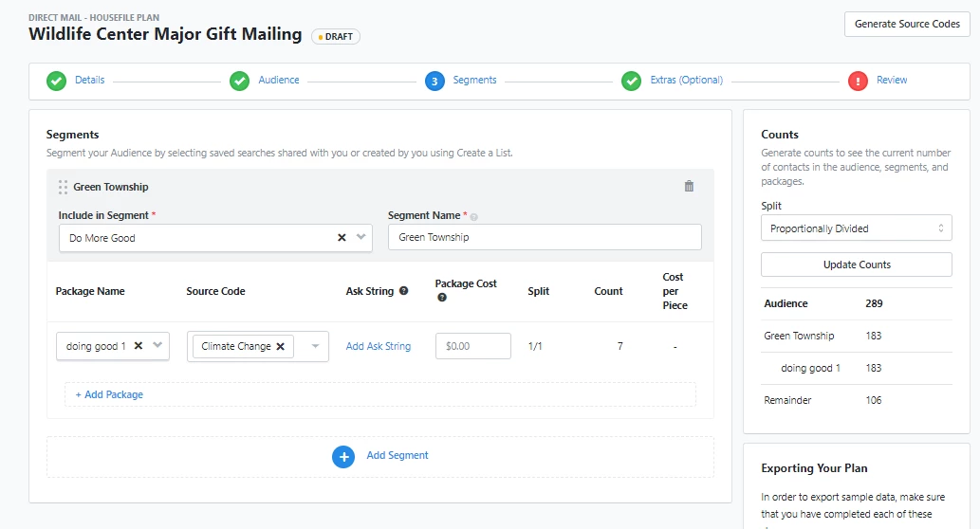This screenshot has height=529, width=980.
Task: Click the + Add Package link
Action: click(x=109, y=394)
